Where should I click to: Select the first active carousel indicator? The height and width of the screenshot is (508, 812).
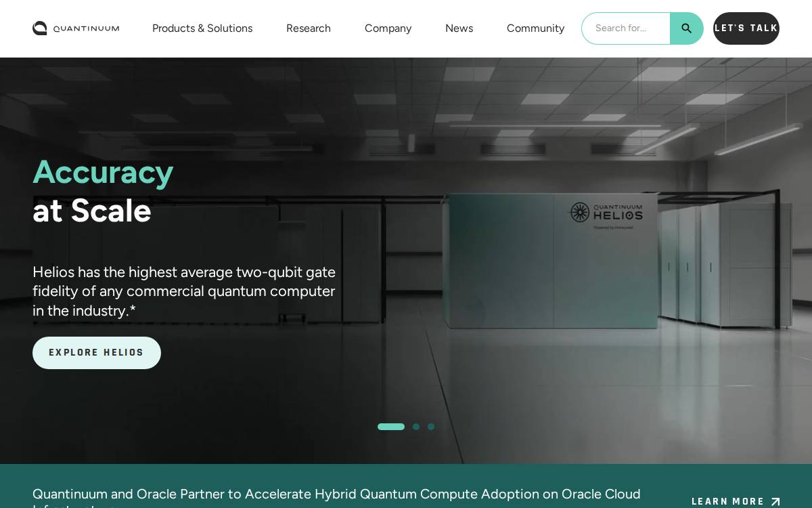tap(391, 427)
